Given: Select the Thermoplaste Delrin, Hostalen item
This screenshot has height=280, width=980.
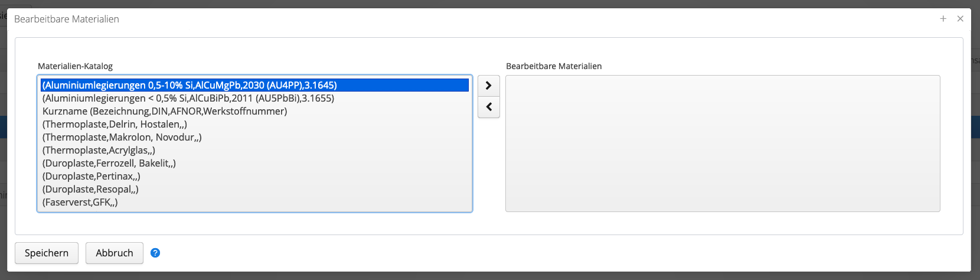Looking at the screenshot, I should click(x=254, y=124).
